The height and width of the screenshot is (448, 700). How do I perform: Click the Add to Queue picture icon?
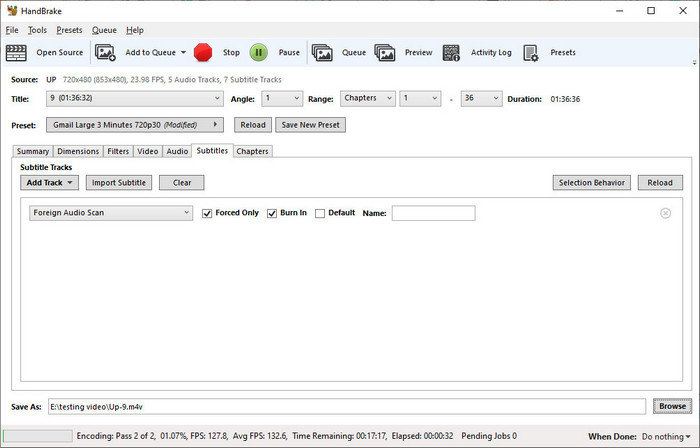coord(105,53)
